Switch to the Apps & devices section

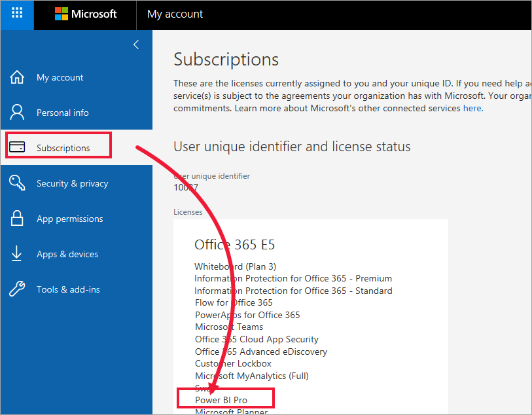click(x=68, y=254)
